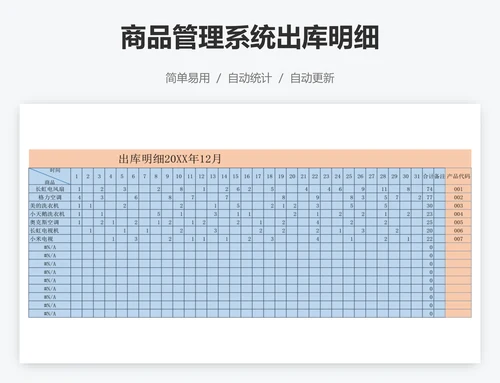Select day column header 27
This screenshot has height=383, width=500.
372,176
